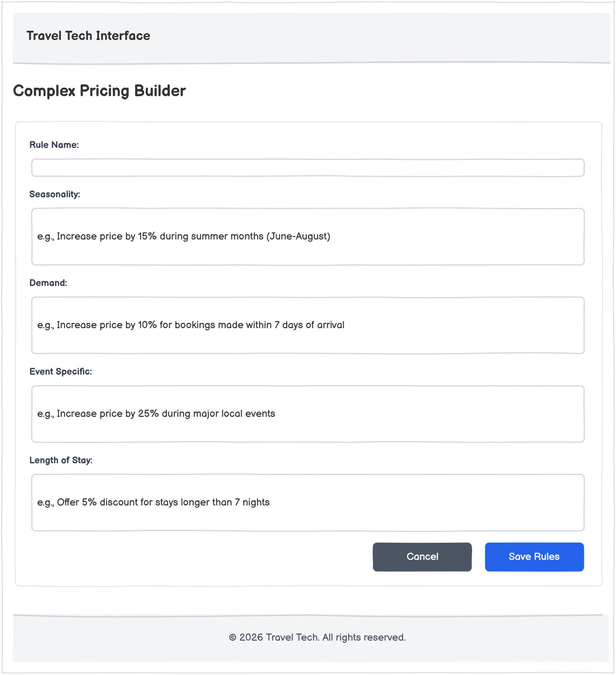Click the "Seasonality:" field label
The image size is (616, 675).
pos(55,194)
